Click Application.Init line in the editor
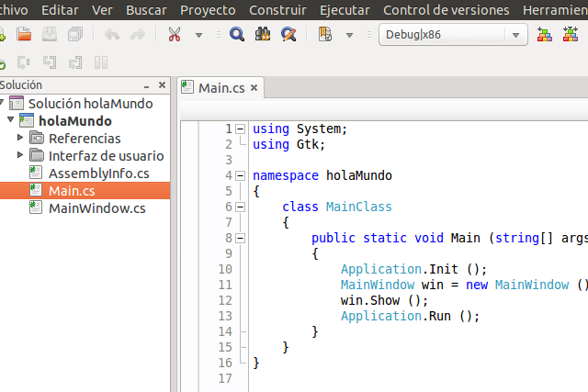Screen dimensions: 588x392 tap(413, 269)
